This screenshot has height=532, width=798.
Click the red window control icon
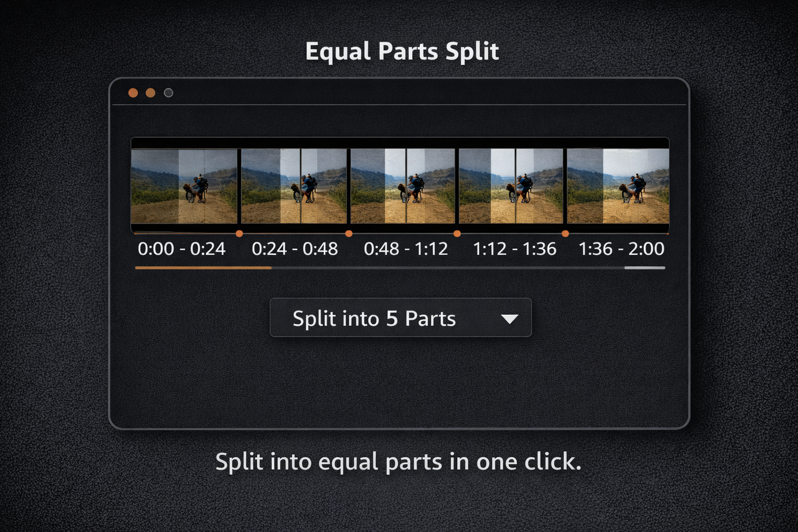(134, 92)
